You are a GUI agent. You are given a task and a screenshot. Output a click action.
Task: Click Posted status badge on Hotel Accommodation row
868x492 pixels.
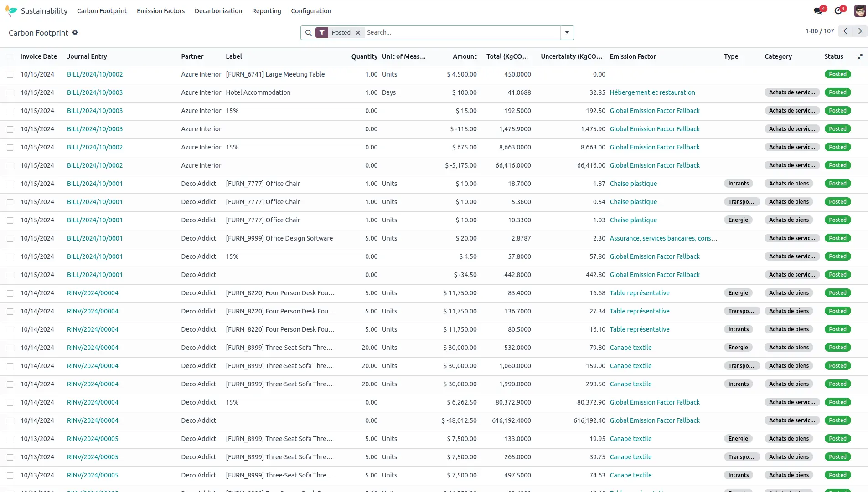(x=837, y=92)
